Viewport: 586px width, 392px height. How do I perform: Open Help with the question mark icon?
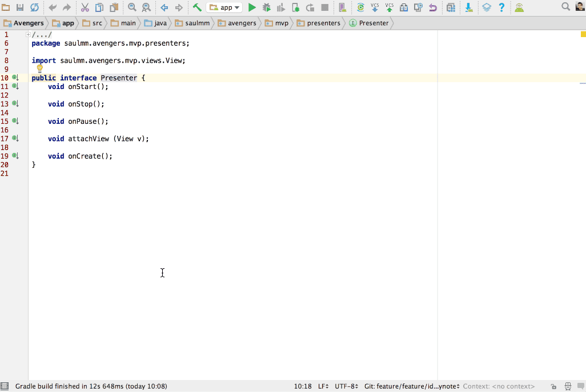(501, 7)
